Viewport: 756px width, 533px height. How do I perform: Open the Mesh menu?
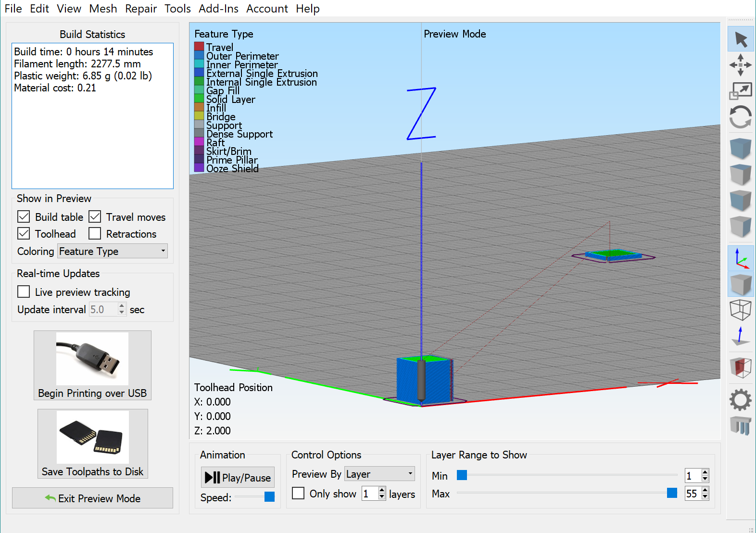[103, 9]
